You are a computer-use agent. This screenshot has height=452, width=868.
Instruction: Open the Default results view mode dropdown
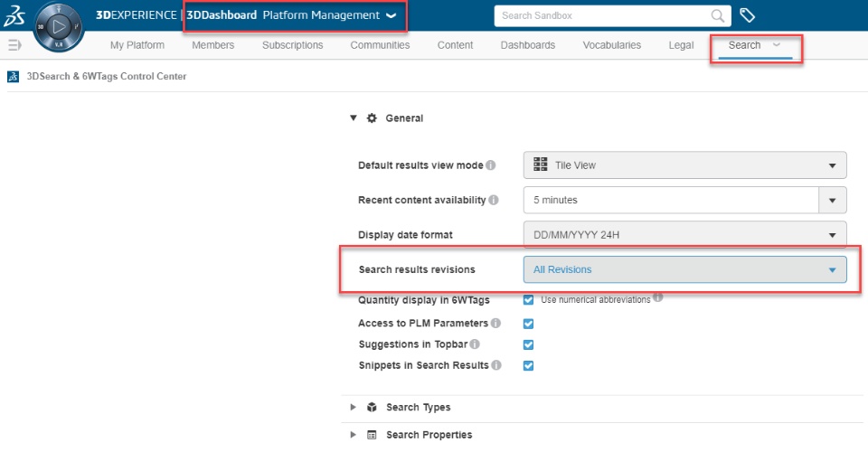click(x=684, y=165)
